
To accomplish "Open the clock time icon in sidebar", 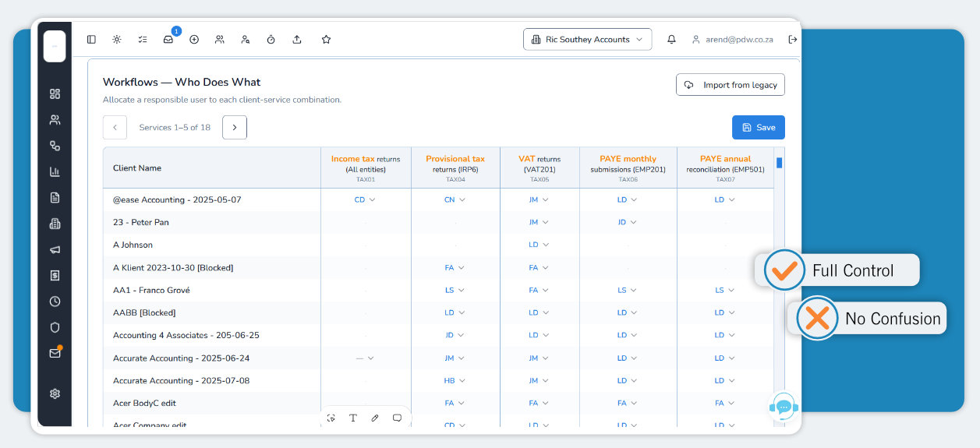I will pos(55,302).
